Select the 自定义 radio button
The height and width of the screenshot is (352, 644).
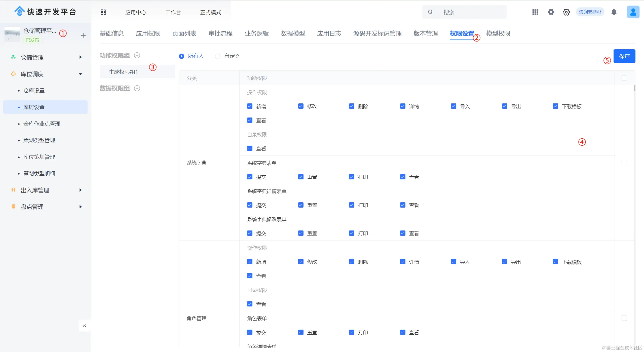(218, 56)
